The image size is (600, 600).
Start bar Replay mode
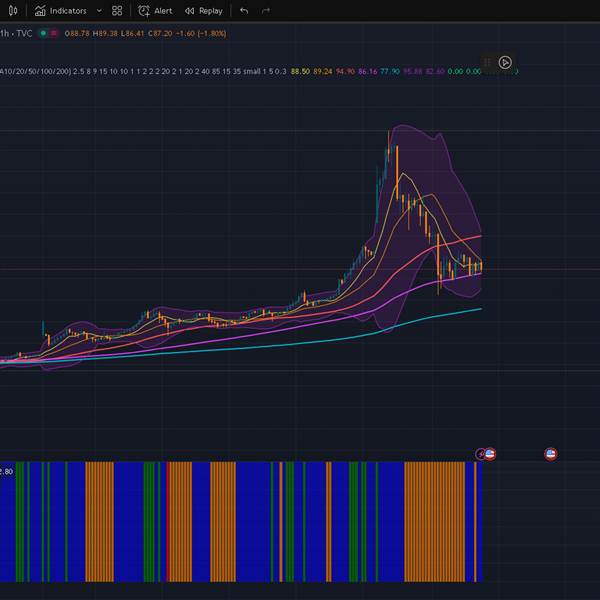click(x=203, y=11)
